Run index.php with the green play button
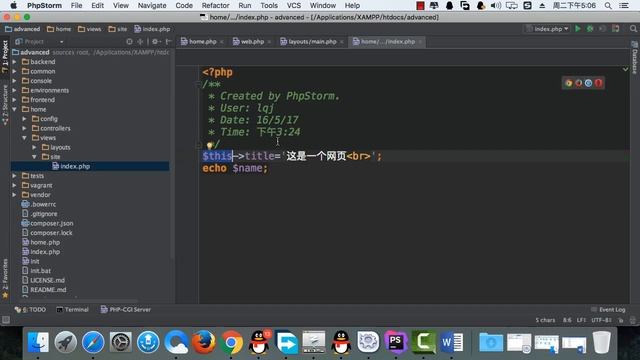The image size is (640, 360). coord(578,29)
